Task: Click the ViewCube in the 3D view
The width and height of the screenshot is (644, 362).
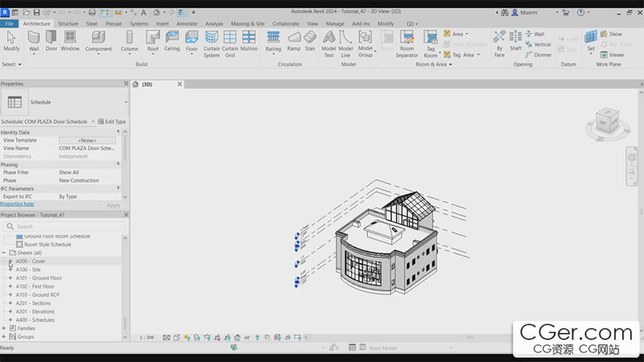Action: click(x=607, y=121)
